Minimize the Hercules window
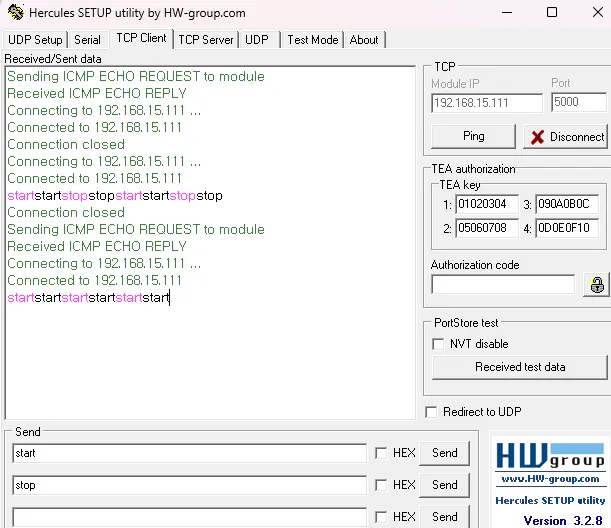This screenshot has height=528, width=611. click(x=507, y=12)
